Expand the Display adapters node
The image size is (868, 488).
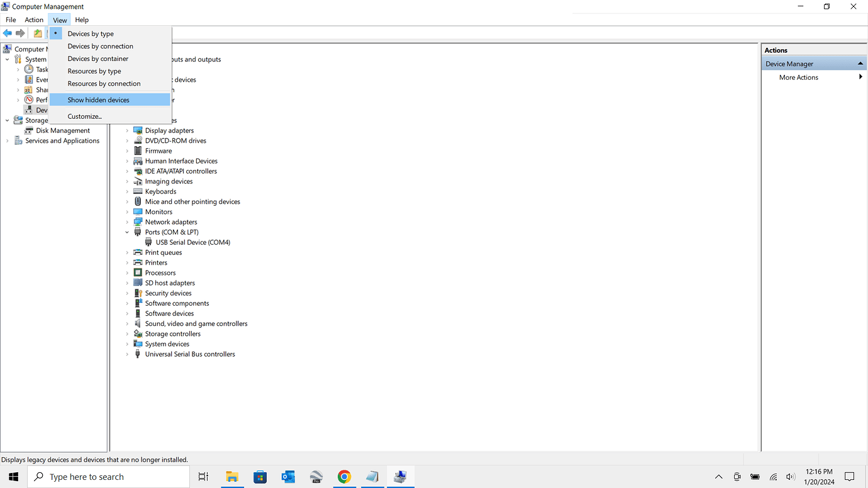pos(127,131)
